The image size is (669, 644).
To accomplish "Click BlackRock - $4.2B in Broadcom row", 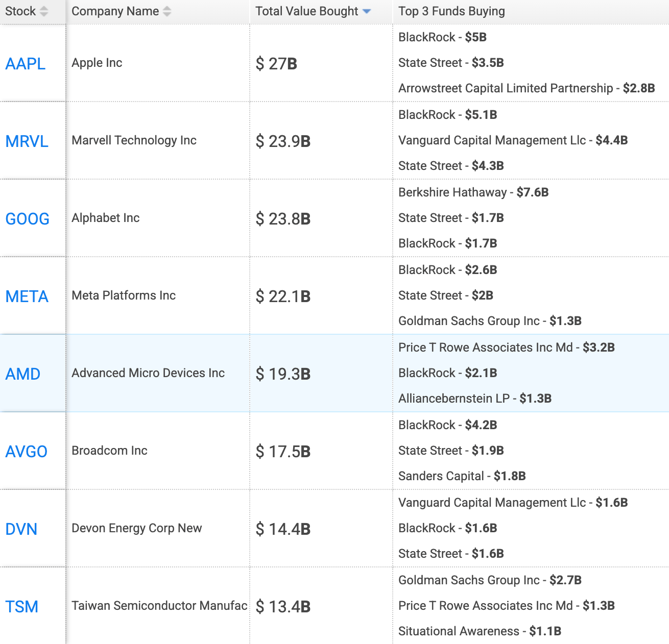I will 448,425.
